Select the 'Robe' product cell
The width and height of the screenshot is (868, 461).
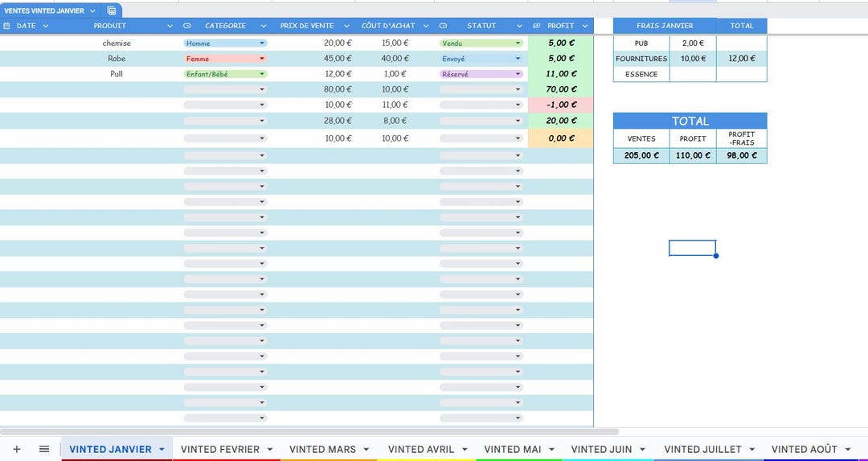coord(117,58)
